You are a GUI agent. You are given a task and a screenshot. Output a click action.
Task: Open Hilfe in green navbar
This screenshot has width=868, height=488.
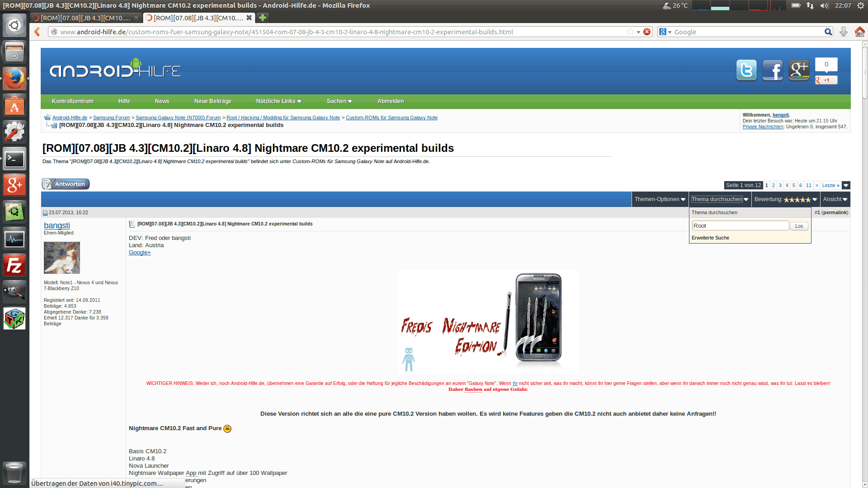(x=124, y=101)
